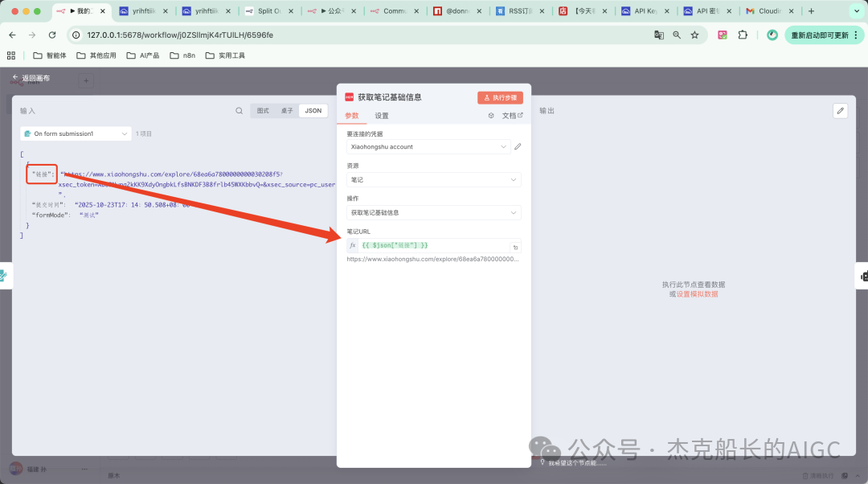Switch to the Split Out browser tab
Image resolution: width=868 pixels, height=484 pixels.
click(269, 11)
